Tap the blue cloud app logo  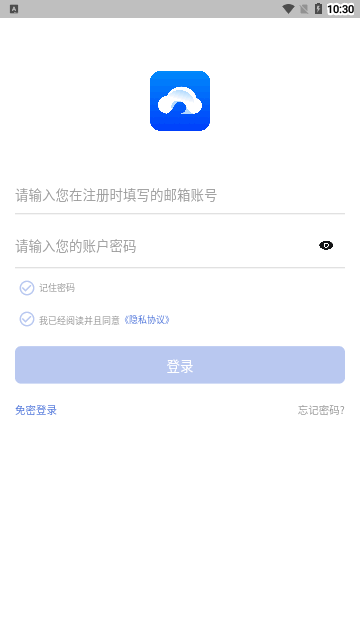pos(180,101)
